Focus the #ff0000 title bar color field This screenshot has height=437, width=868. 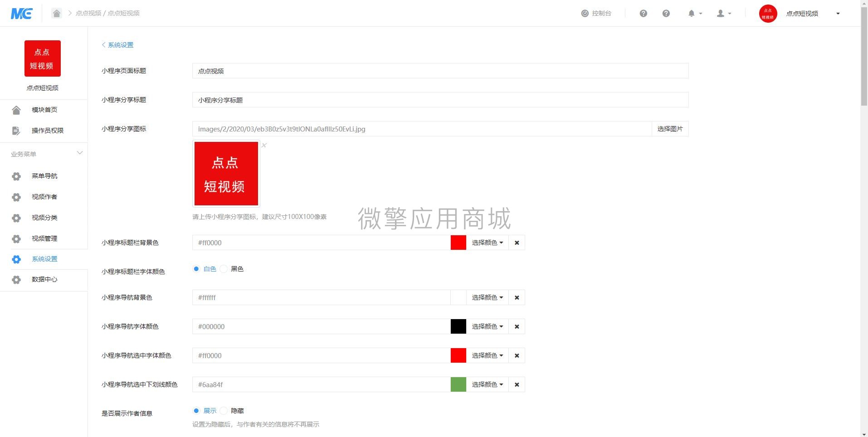[x=322, y=243]
